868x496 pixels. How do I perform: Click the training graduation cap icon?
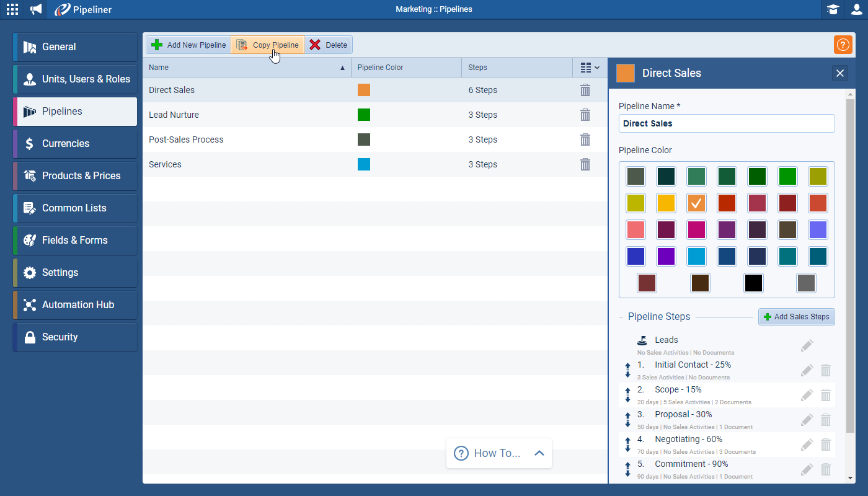833,9
